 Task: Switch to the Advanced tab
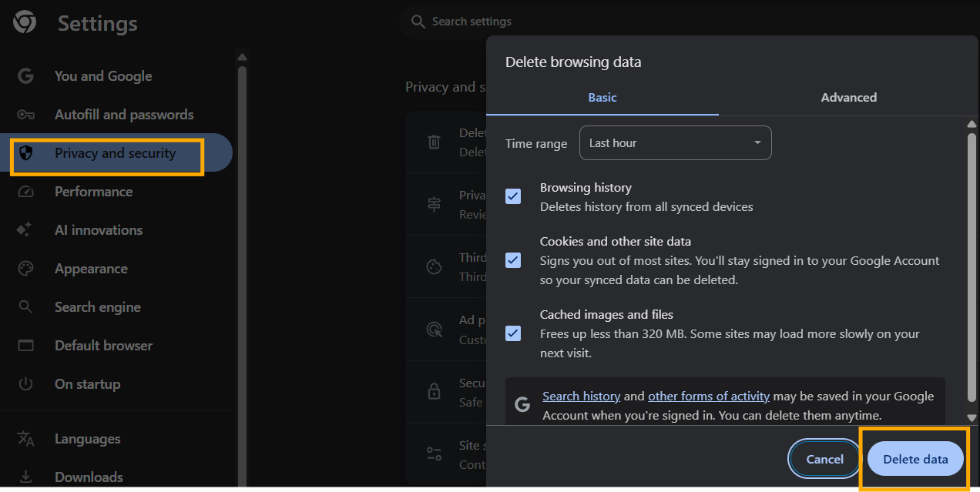click(848, 98)
